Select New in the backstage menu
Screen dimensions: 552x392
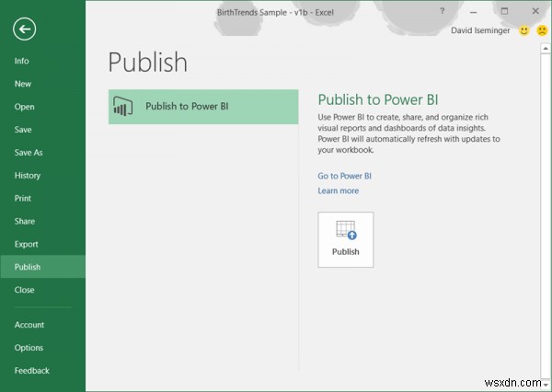tap(42, 84)
